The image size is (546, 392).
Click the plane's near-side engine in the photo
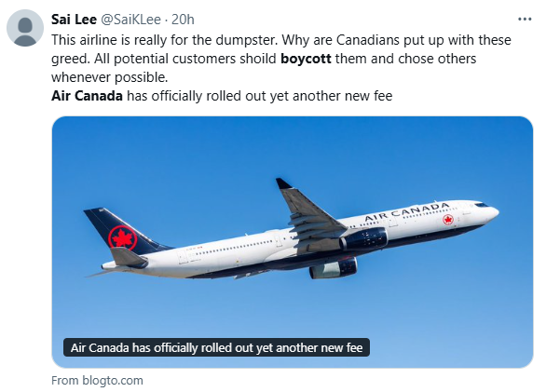point(364,239)
